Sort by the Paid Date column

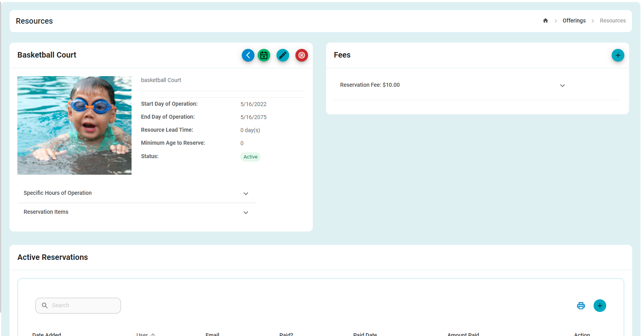365,334
